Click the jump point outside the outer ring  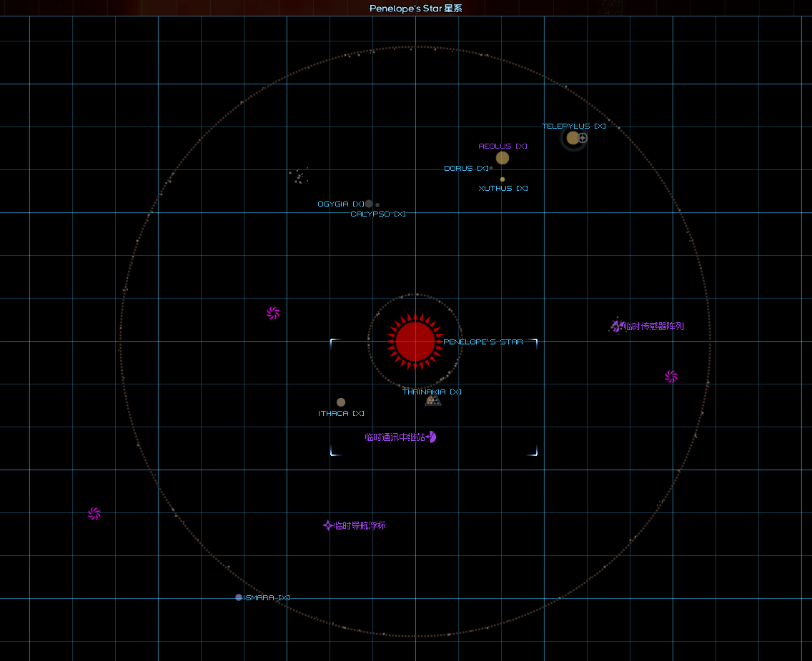(94, 514)
